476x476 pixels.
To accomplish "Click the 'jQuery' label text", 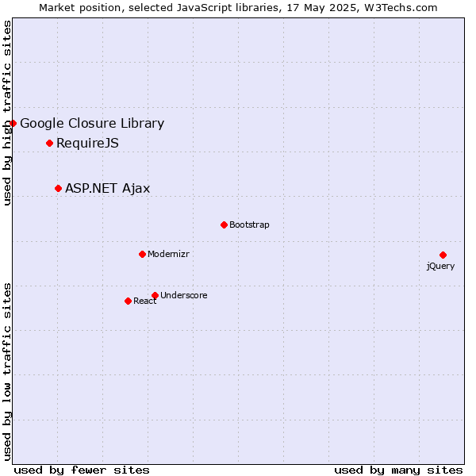I will pyautogui.click(x=440, y=267).
